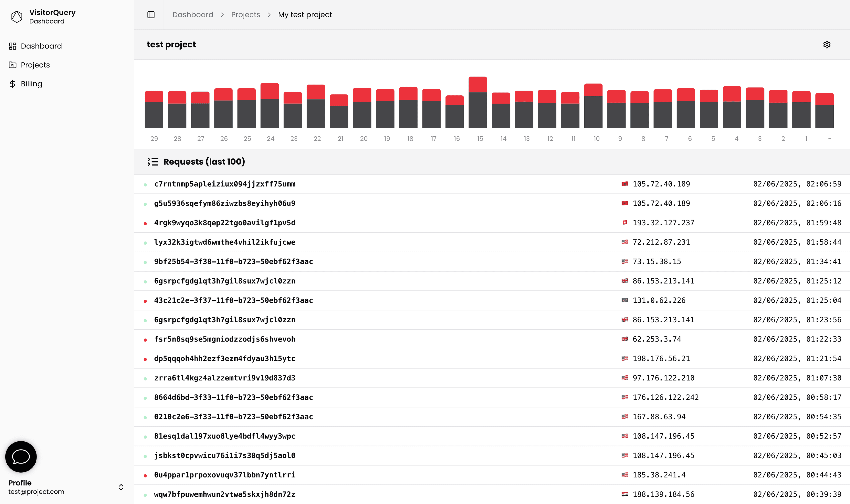Image resolution: width=850 pixels, height=504 pixels.
Task: Select Billing in the left navigation menu
Action: [x=31, y=83]
